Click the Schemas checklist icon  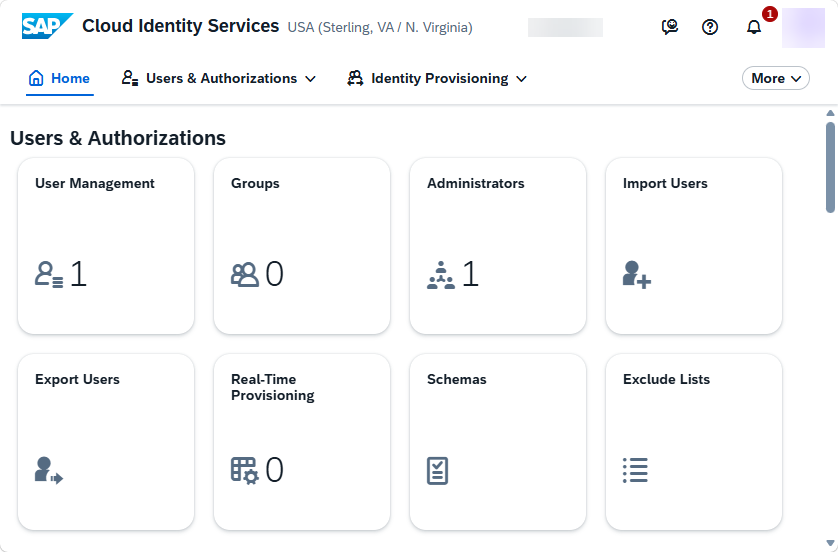(x=438, y=471)
